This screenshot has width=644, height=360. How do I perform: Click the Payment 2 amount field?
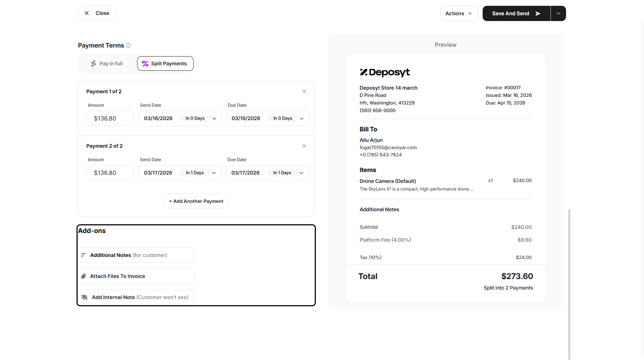[x=110, y=173]
